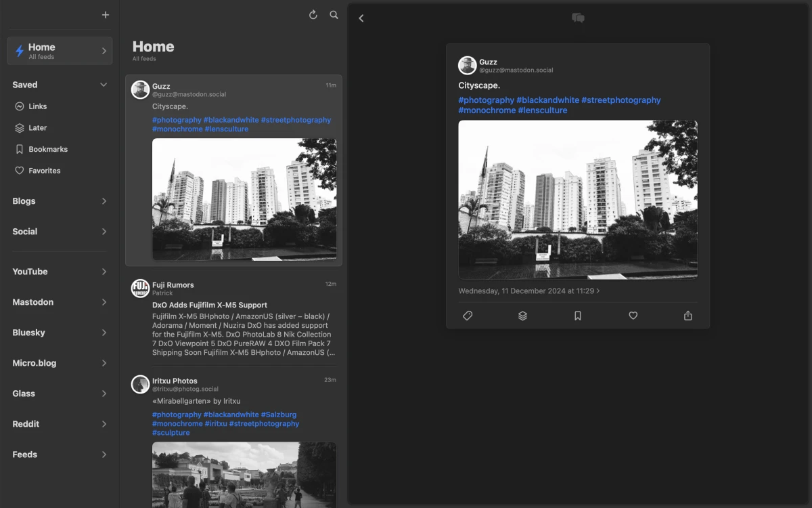Favorite the Cityscape post with the heart
Viewport: 812px width, 508px height.
tap(633, 315)
